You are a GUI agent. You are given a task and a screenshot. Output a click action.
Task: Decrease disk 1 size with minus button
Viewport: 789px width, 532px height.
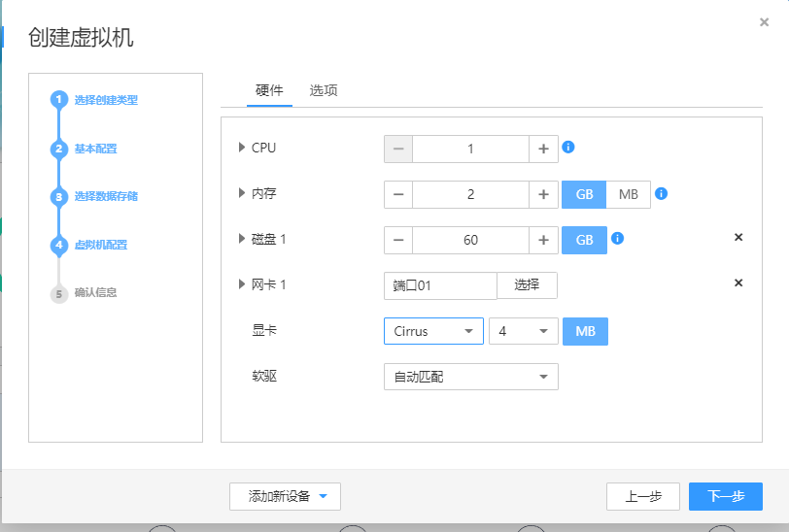click(398, 241)
